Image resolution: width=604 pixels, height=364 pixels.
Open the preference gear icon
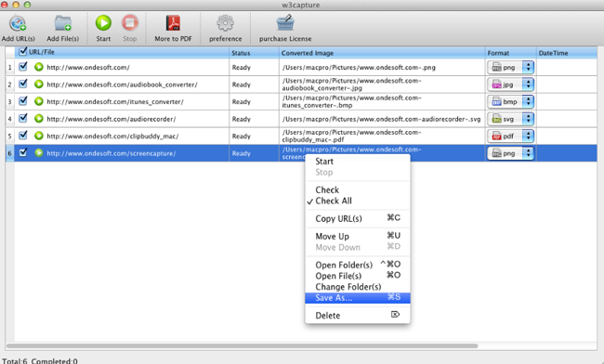point(226,23)
